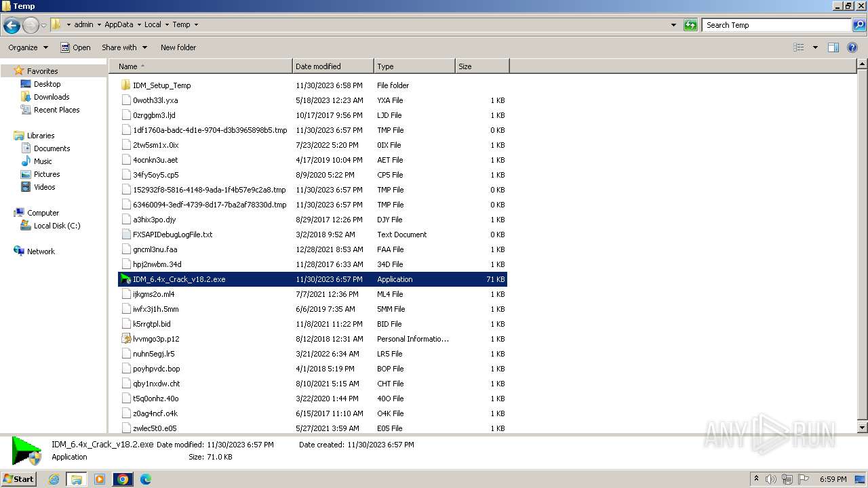The height and width of the screenshot is (488, 868).
Task: Select file zwlec5t0.e05
Action: [x=155, y=428]
